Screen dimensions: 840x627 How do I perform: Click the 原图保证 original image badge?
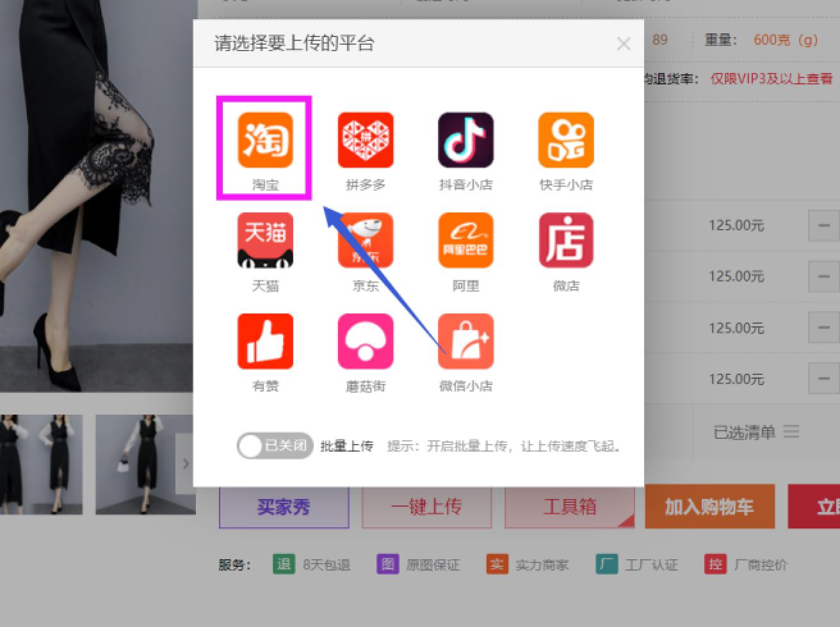tap(418, 565)
